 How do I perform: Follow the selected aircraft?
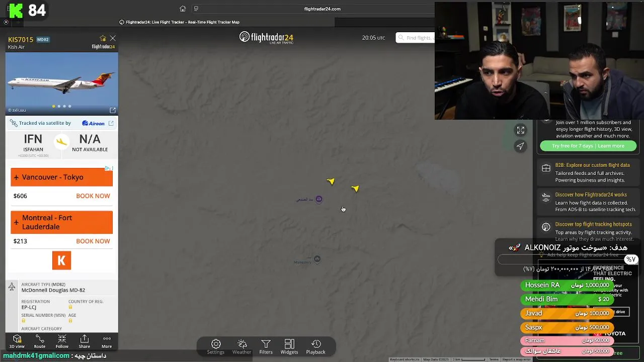tap(62, 341)
